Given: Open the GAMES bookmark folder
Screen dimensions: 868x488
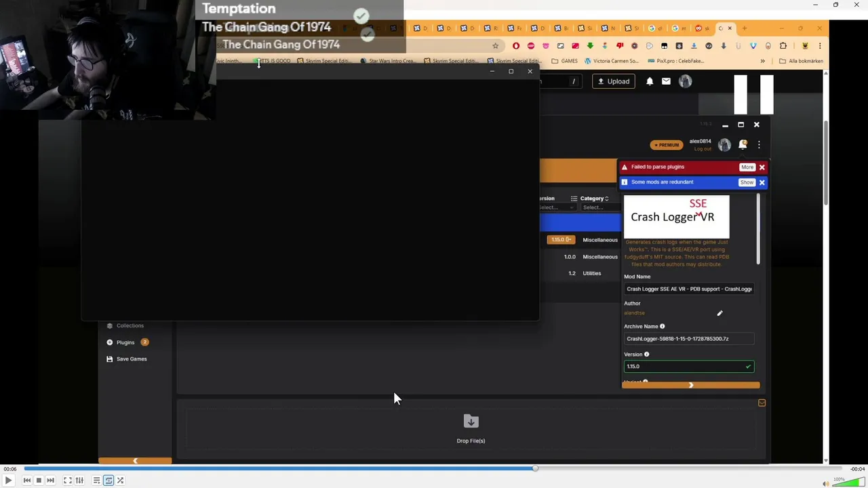Looking at the screenshot, I should (565, 61).
